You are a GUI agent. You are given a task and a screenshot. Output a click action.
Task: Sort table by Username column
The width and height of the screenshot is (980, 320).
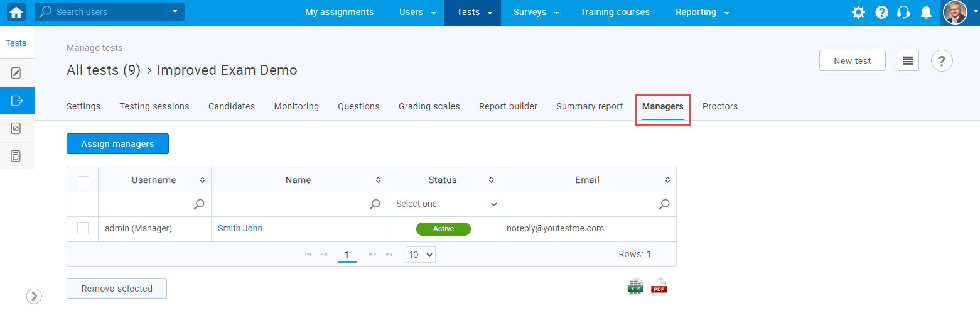pyautogui.click(x=202, y=180)
